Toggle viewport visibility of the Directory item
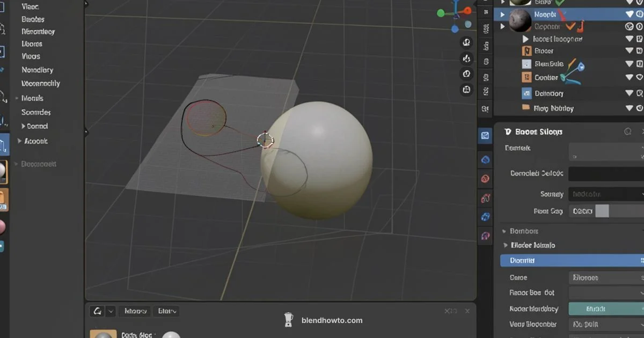The height and width of the screenshot is (338, 644). click(629, 93)
